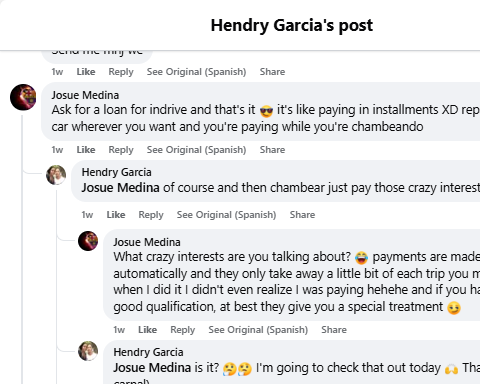Open Josue Medina's avatar on the crazy interests reply
Image resolution: width=480 pixels, height=384 pixels.
(88, 241)
